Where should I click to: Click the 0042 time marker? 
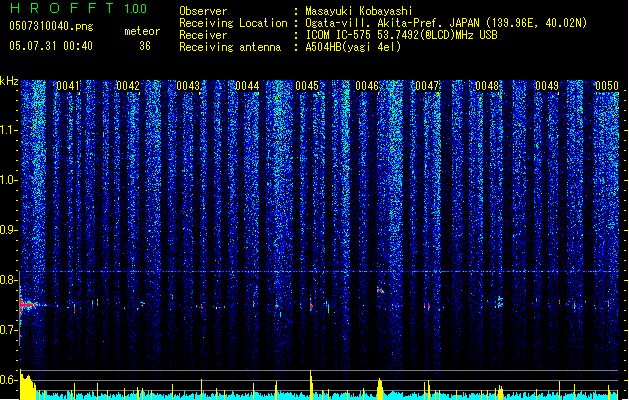128,86
